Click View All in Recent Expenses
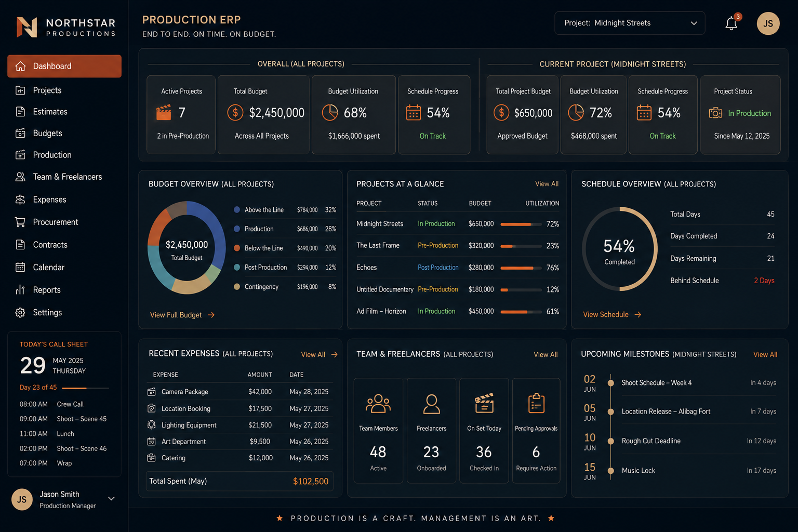The image size is (798, 532). pyautogui.click(x=319, y=354)
